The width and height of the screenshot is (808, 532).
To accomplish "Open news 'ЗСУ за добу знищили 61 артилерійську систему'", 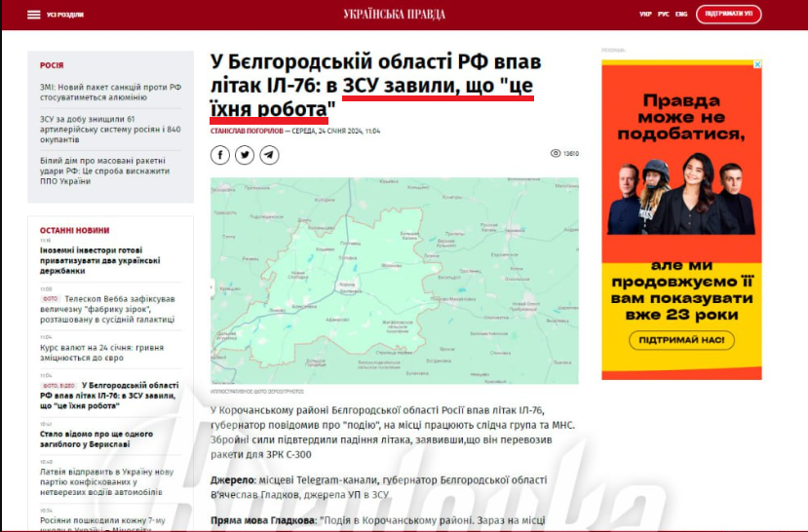I will pyautogui.click(x=111, y=130).
